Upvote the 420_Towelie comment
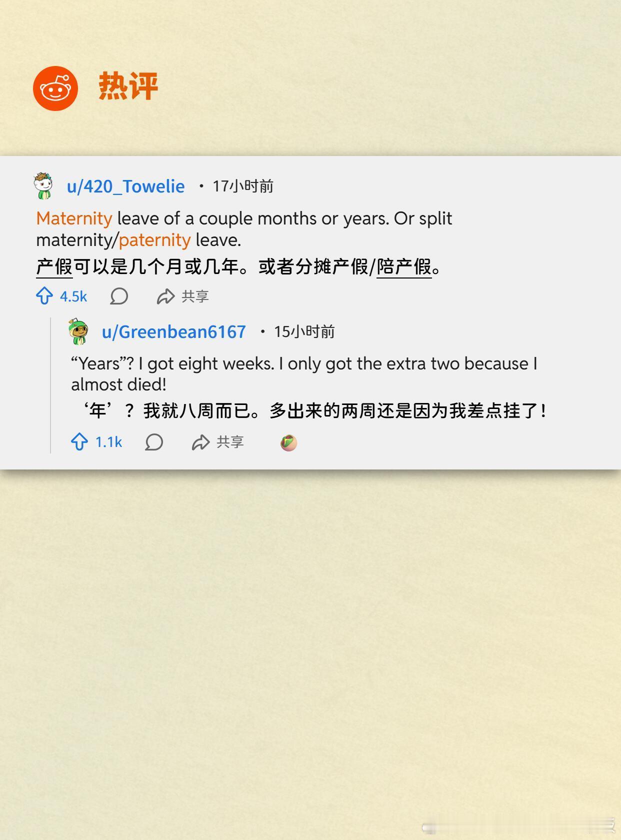The image size is (621, 840). click(x=44, y=296)
